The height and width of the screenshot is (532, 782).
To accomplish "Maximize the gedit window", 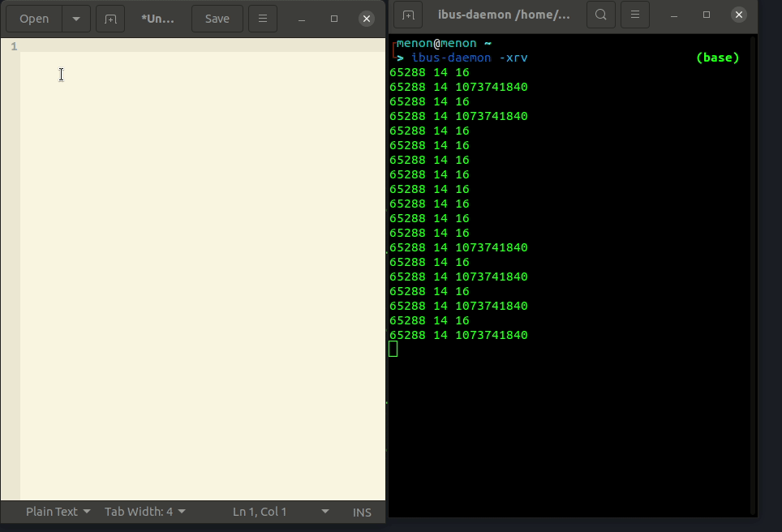I will pyautogui.click(x=334, y=19).
